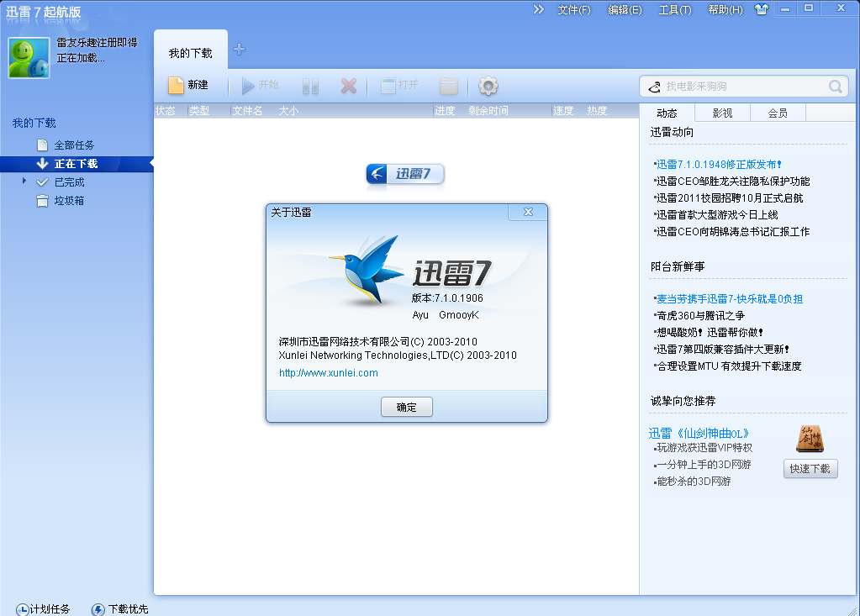Viewport: 860px width, 616px height.
Task: Click the 打开 open file toolbar button
Action: (x=399, y=85)
